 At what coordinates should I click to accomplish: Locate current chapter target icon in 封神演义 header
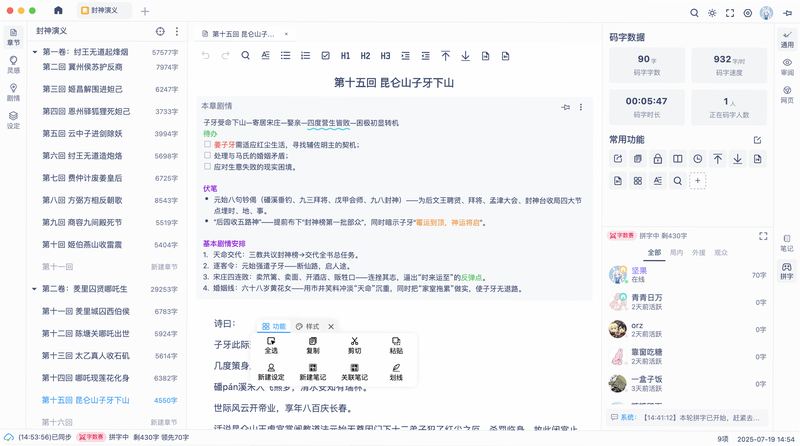click(x=160, y=31)
